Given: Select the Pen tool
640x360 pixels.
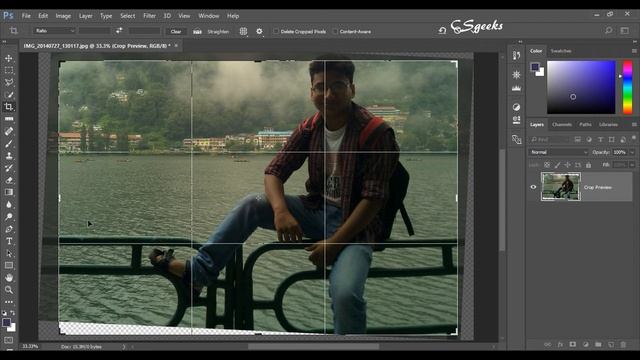Looking at the screenshot, I should [9, 229].
